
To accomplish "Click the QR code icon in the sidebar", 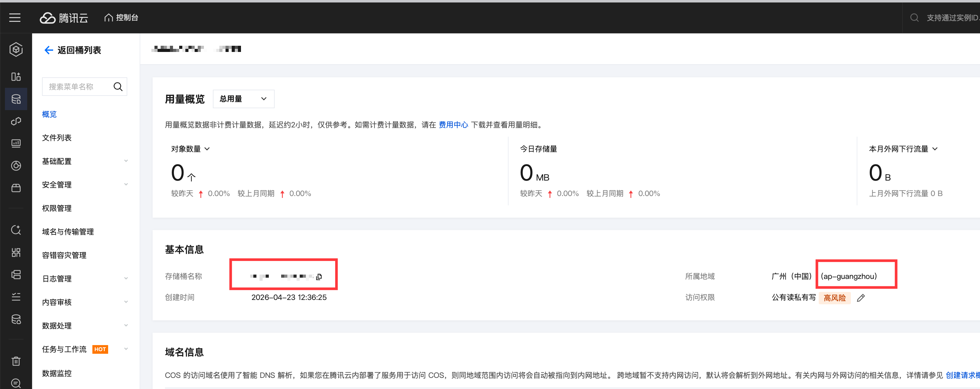I will (16, 252).
